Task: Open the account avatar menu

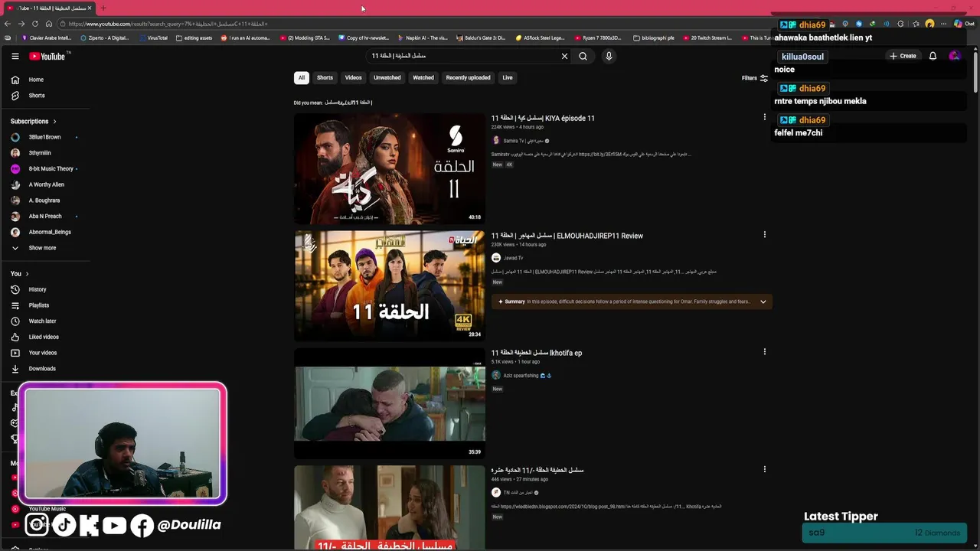Action: click(x=954, y=56)
